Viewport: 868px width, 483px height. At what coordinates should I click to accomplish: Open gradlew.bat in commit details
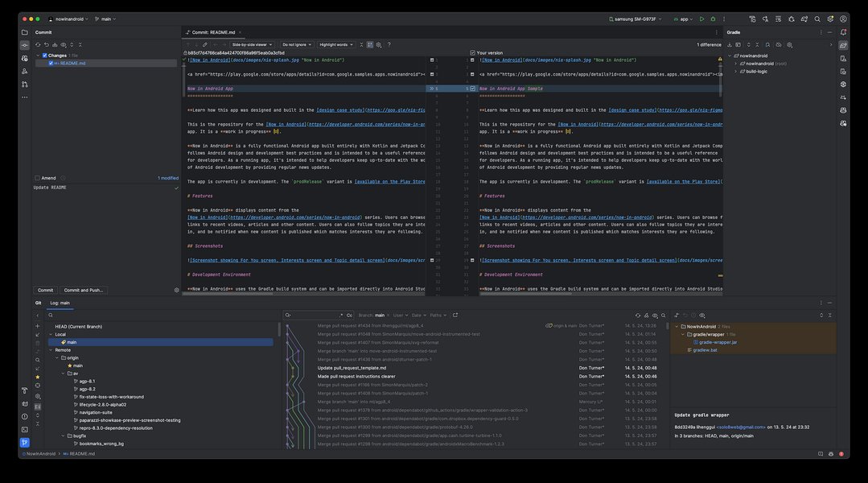point(705,350)
